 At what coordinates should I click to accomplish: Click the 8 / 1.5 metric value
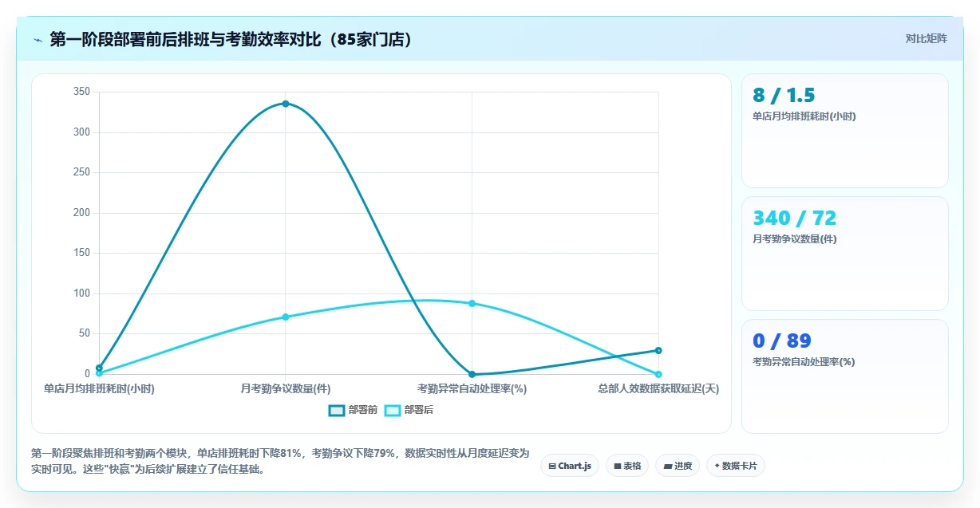(784, 96)
